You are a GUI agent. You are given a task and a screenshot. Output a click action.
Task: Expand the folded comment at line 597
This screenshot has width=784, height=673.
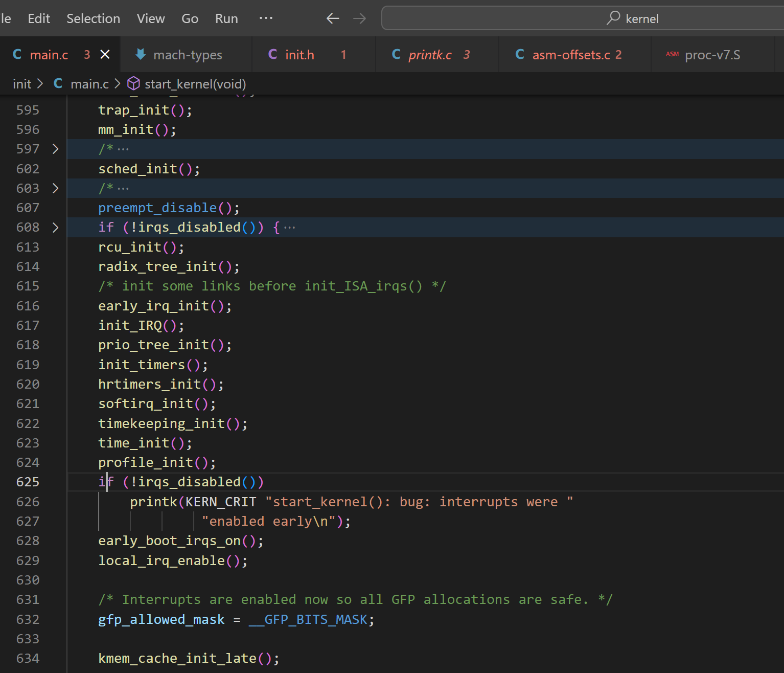tap(55, 149)
